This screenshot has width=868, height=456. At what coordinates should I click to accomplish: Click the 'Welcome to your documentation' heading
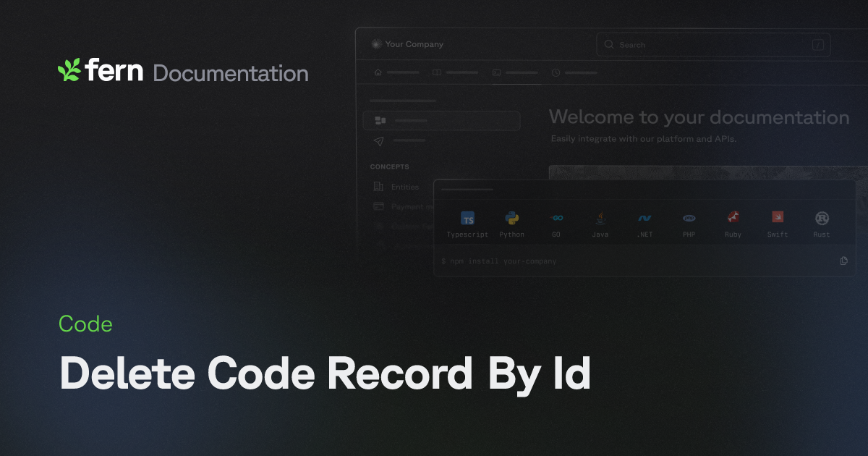click(x=699, y=117)
